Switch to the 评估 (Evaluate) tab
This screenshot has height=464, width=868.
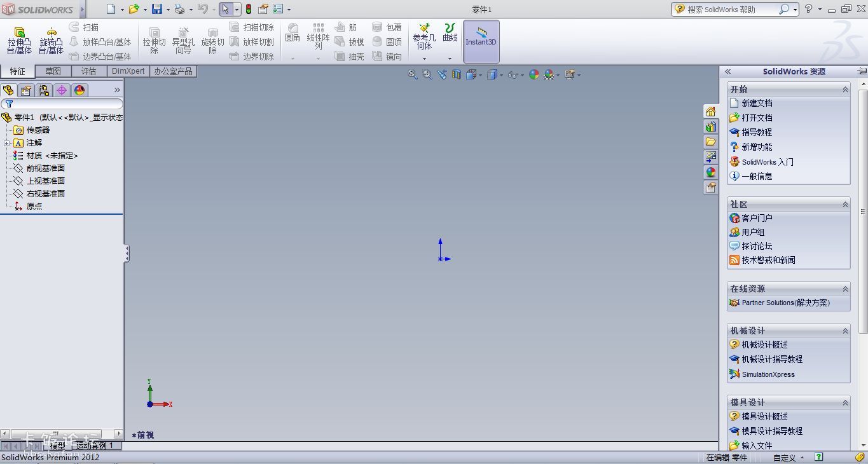point(89,71)
